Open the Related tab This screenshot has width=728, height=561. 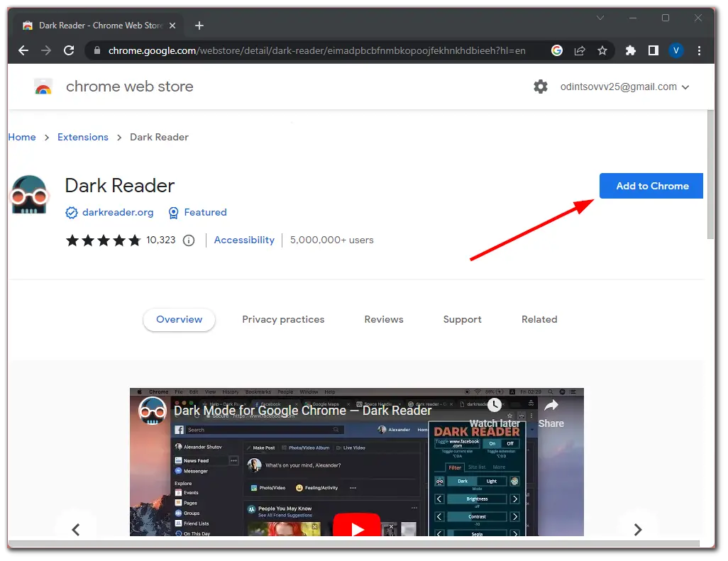(539, 319)
